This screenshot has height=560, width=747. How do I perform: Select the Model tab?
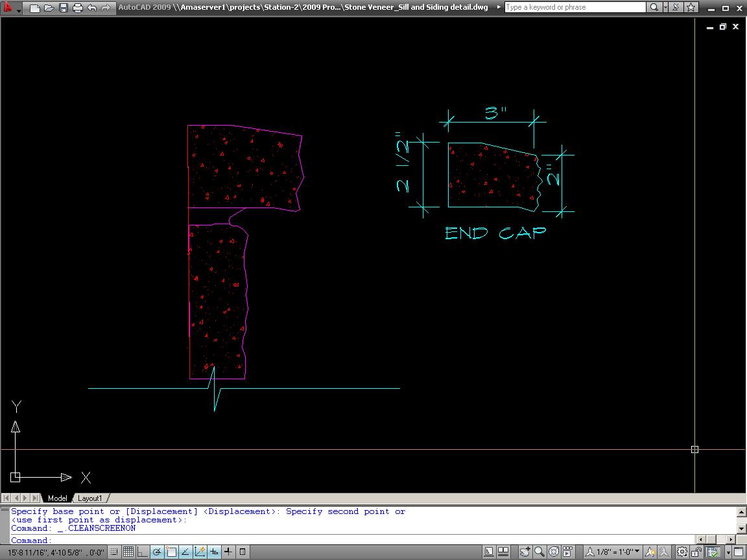coord(57,498)
